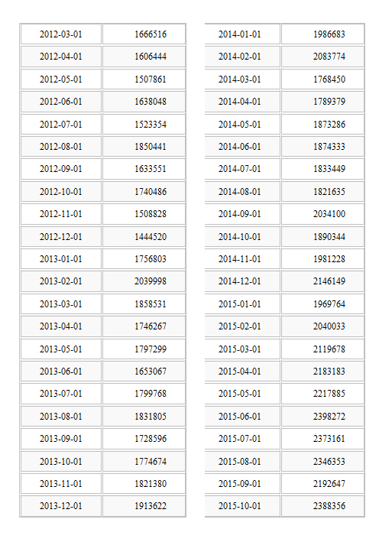Select the 2012-03-01 date cell

point(61,34)
